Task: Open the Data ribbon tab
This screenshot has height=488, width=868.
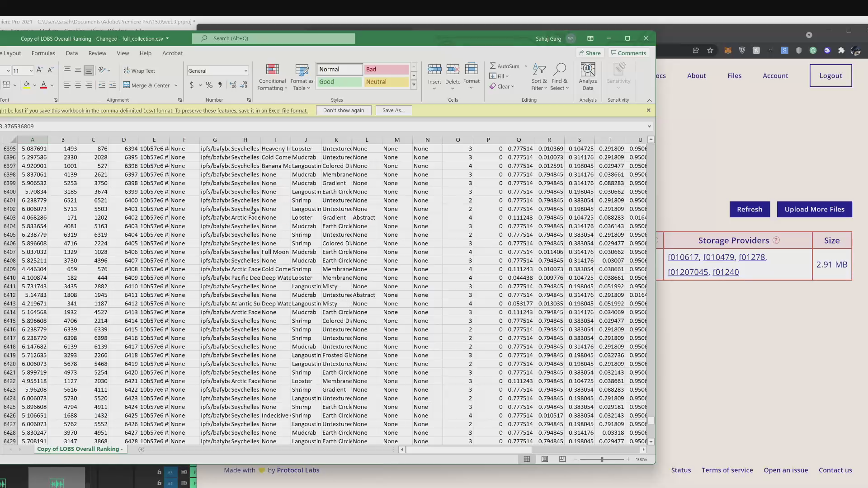Action: pos(71,53)
